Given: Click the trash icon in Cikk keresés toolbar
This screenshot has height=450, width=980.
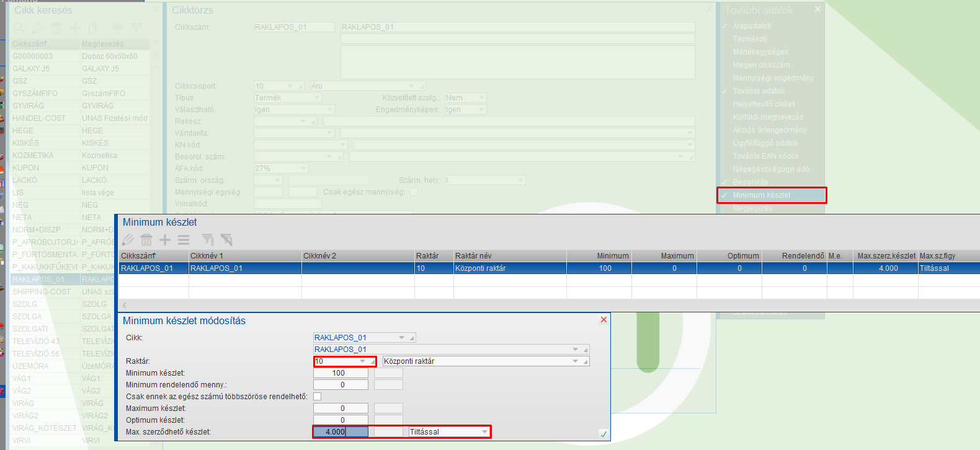Looking at the screenshot, I should point(56,28).
